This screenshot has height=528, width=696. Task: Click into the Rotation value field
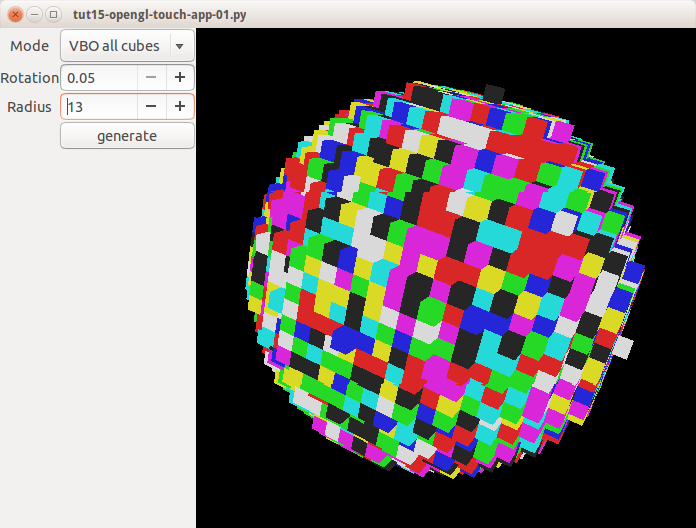coord(98,77)
